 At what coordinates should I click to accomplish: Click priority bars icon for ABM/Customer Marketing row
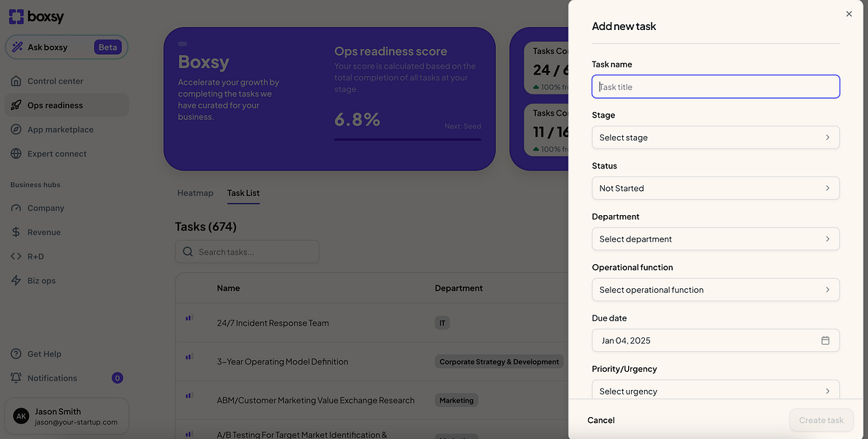click(x=189, y=395)
